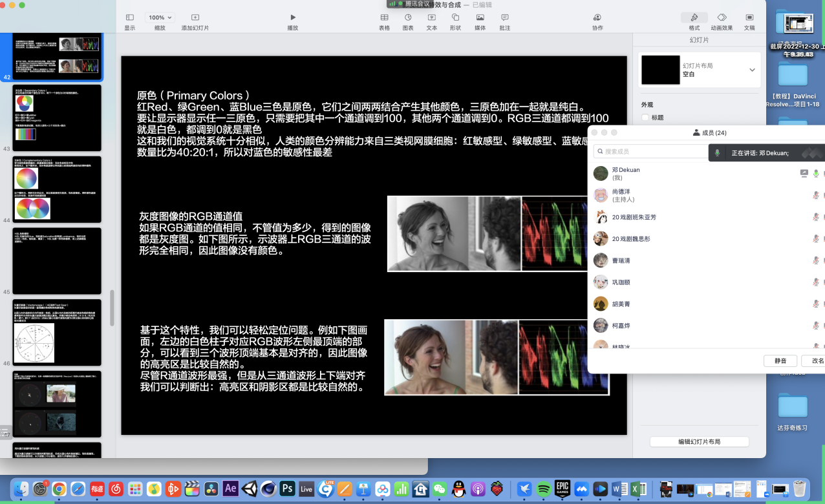The width and height of the screenshot is (825, 504).
Task: Click the 静音 mute button
Action: point(780,361)
